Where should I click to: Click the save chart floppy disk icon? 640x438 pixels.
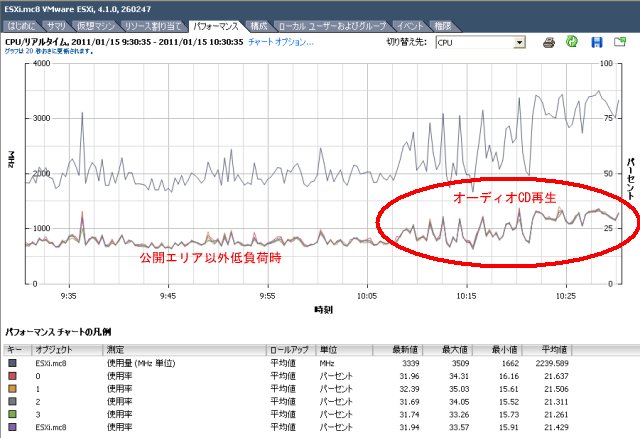pos(596,43)
